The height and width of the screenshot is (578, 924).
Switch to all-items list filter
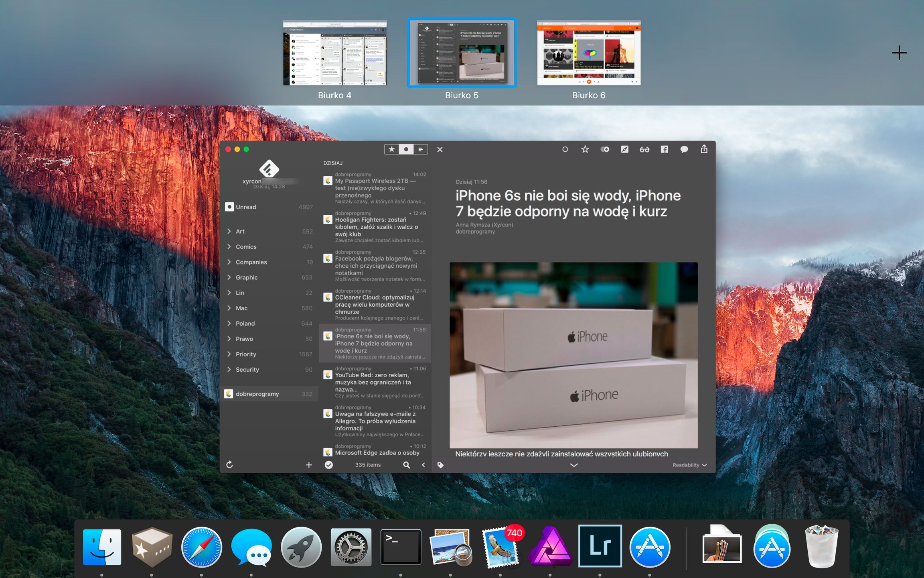(x=421, y=149)
